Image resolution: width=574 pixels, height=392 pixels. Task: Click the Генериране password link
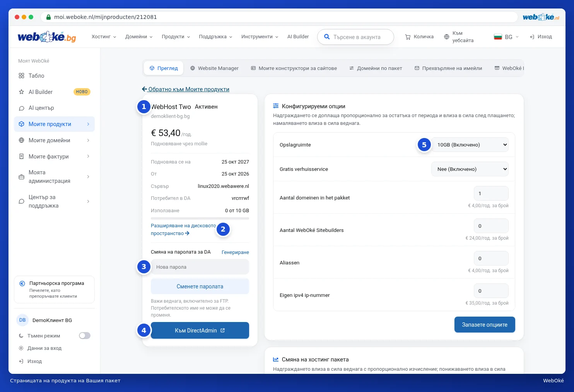pyautogui.click(x=235, y=252)
